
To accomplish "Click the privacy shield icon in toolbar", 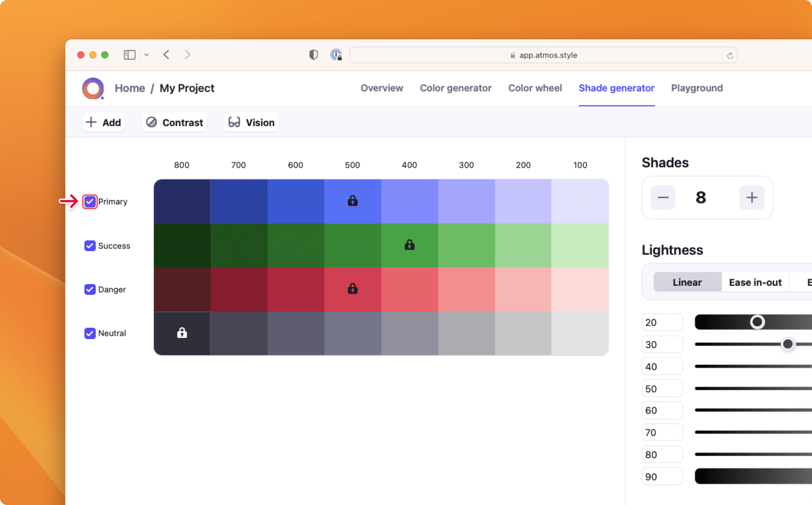I will tap(314, 55).
